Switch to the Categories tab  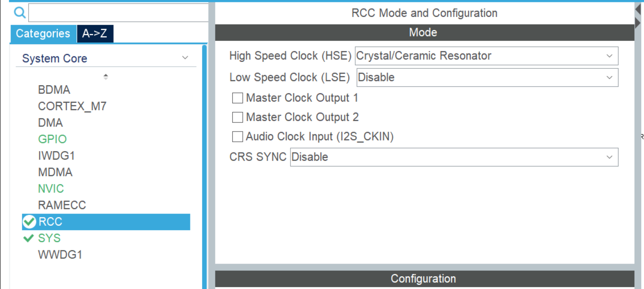(43, 34)
